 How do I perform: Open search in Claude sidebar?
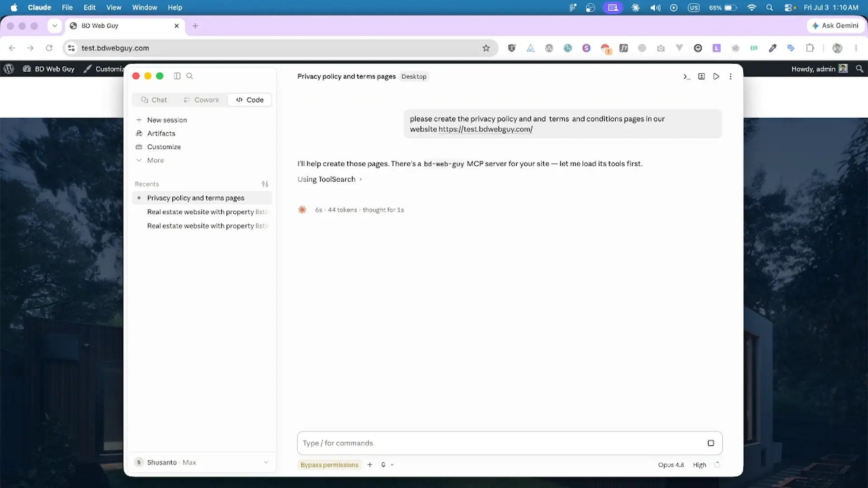[190, 76]
